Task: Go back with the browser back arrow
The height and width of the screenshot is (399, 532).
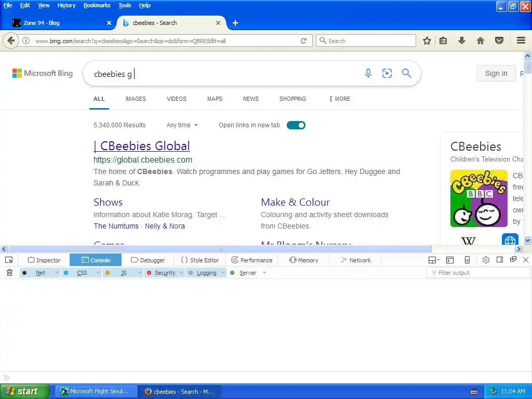Action: (11, 41)
